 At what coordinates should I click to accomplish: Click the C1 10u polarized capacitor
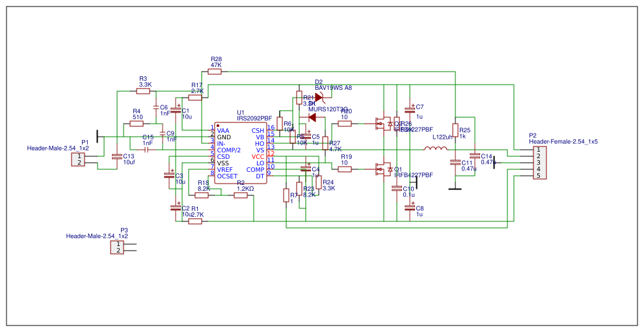click(x=176, y=110)
